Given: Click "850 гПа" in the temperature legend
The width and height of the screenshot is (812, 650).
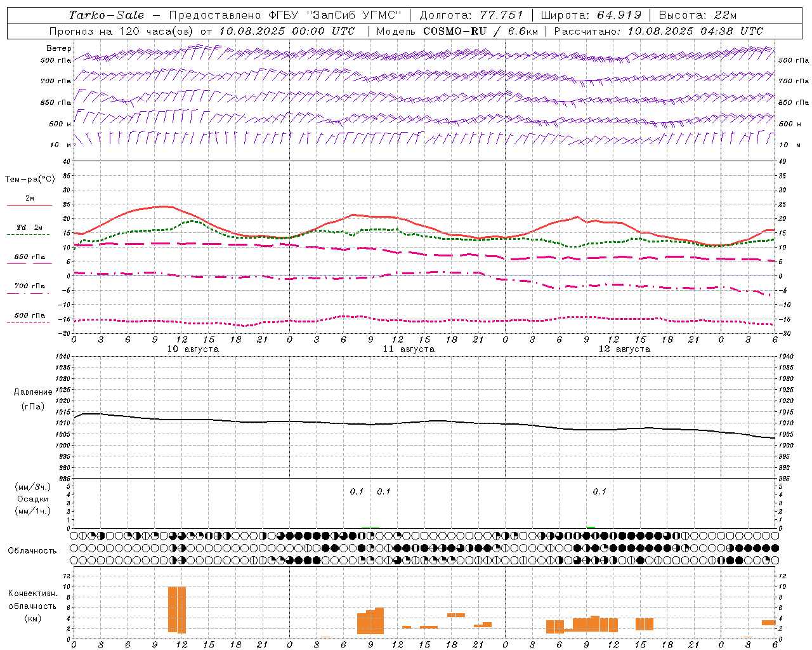Looking at the screenshot, I should coord(30,257).
